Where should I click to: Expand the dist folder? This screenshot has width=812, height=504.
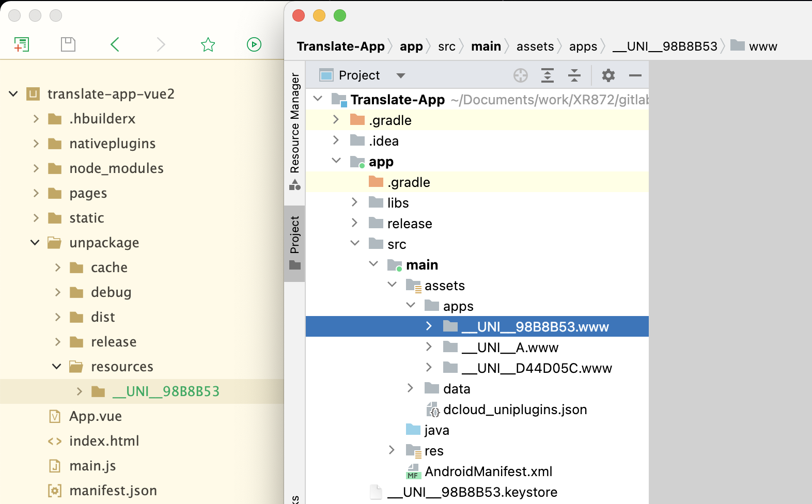(57, 317)
